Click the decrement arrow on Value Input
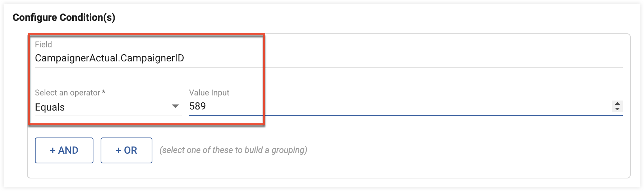The image size is (644, 191). click(x=617, y=108)
